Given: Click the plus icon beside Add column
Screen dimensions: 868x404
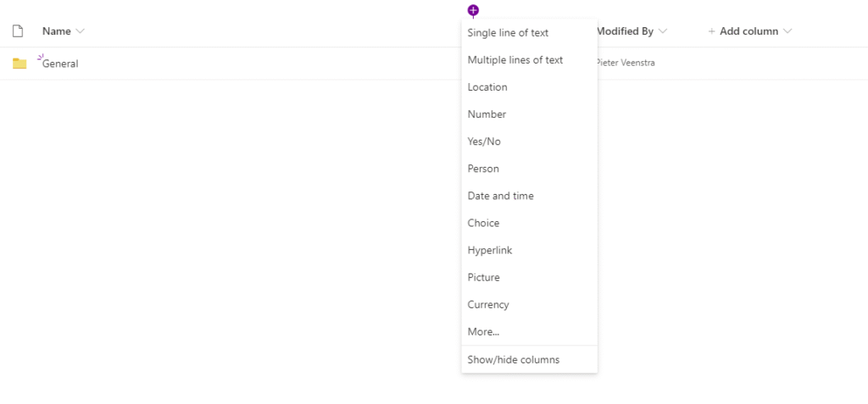Looking at the screenshot, I should [712, 31].
